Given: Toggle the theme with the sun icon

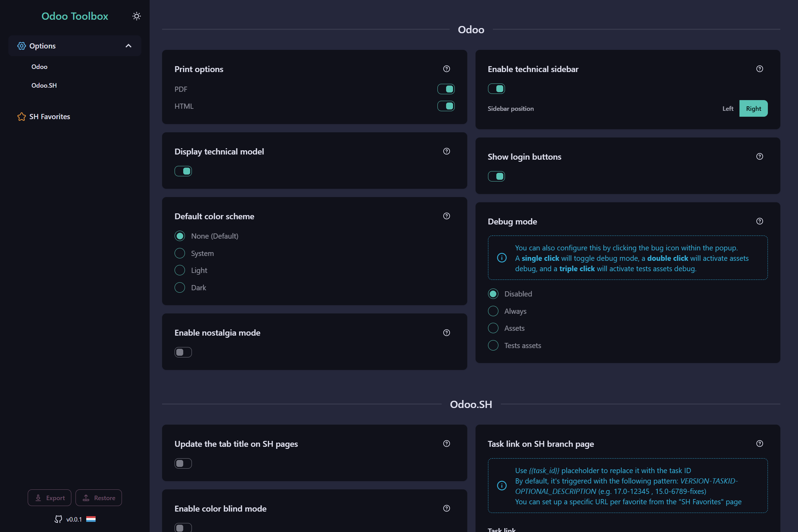Looking at the screenshot, I should pyautogui.click(x=136, y=16).
